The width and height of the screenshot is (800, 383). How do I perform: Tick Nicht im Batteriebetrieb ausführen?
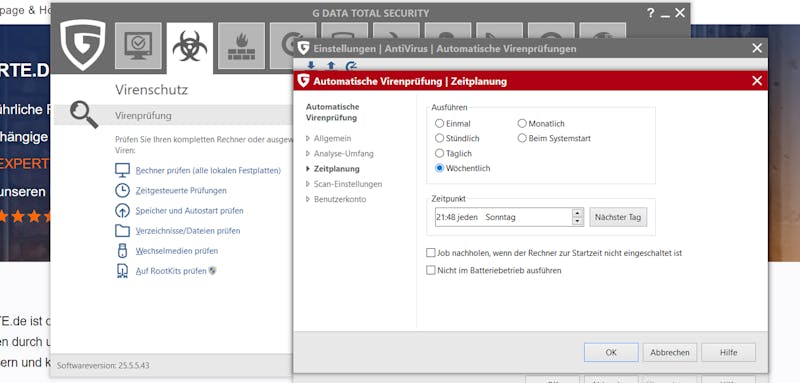pos(431,270)
